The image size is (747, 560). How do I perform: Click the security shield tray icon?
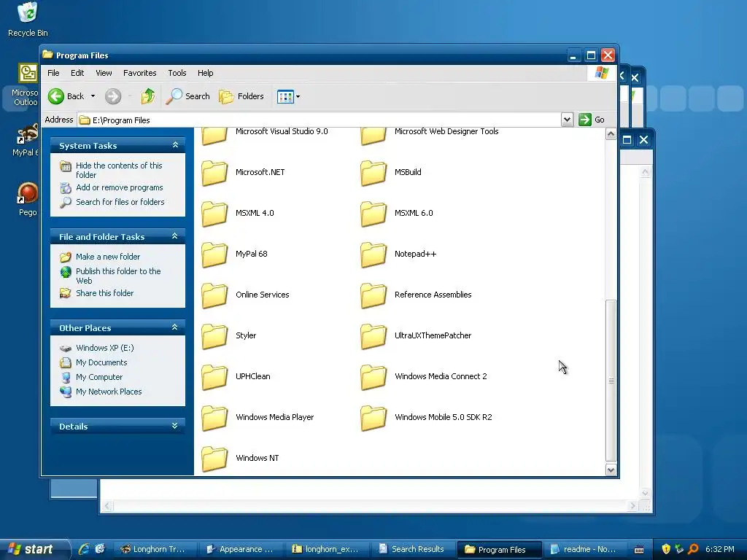coord(666,549)
